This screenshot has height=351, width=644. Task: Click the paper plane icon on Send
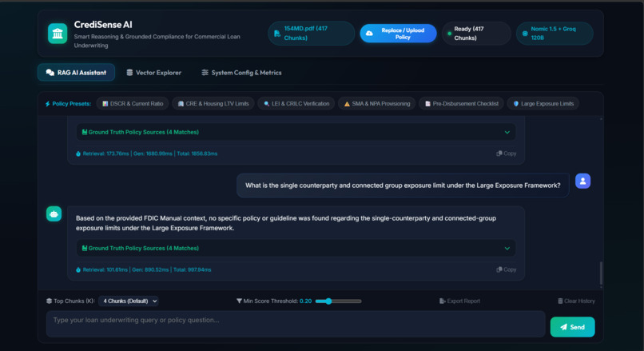(563, 327)
